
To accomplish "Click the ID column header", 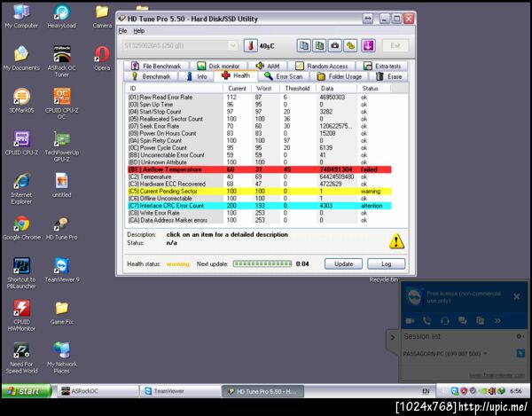I will click(175, 88).
